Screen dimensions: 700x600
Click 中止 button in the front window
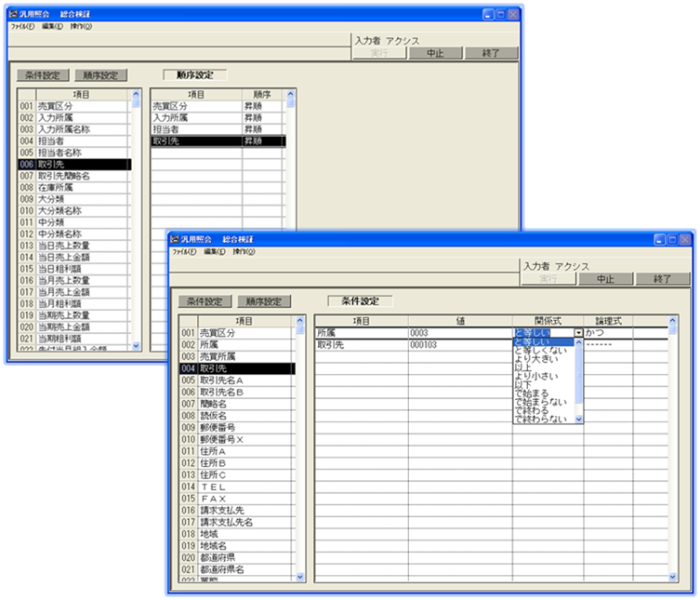[x=605, y=278]
